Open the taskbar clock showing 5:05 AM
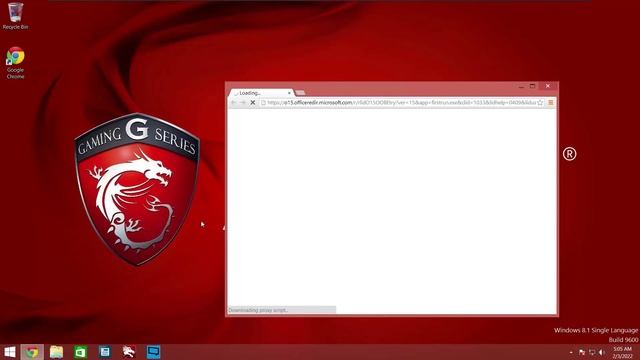Image resolution: width=640 pixels, height=360 pixels. tap(622, 352)
